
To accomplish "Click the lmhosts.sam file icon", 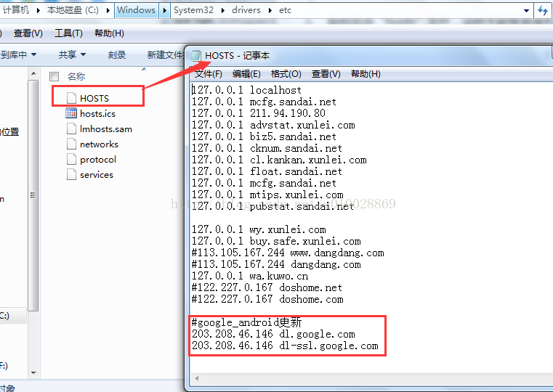I will point(72,128).
